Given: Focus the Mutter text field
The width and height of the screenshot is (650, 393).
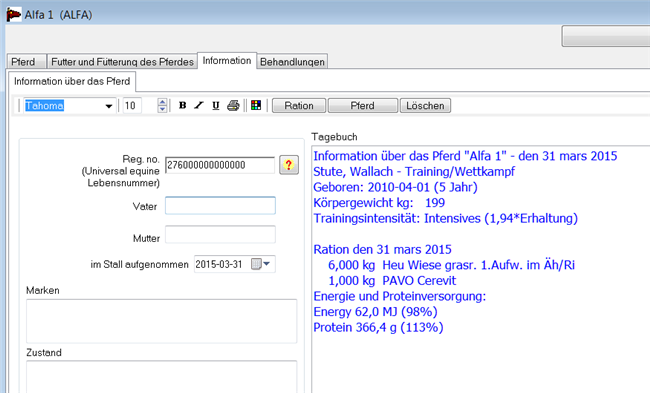Looking at the screenshot, I should pos(220,235).
